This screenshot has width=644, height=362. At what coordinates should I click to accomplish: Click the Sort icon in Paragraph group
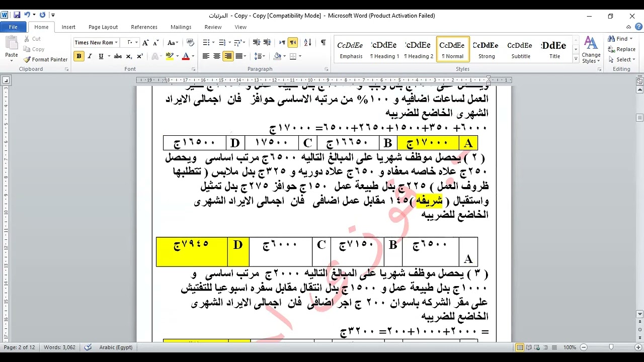308,43
